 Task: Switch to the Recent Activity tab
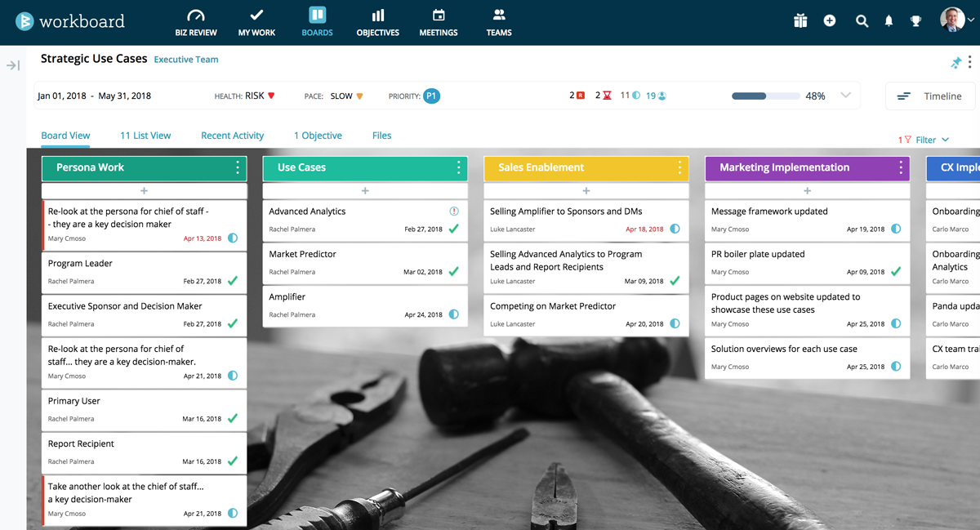pyautogui.click(x=232, y=136)
